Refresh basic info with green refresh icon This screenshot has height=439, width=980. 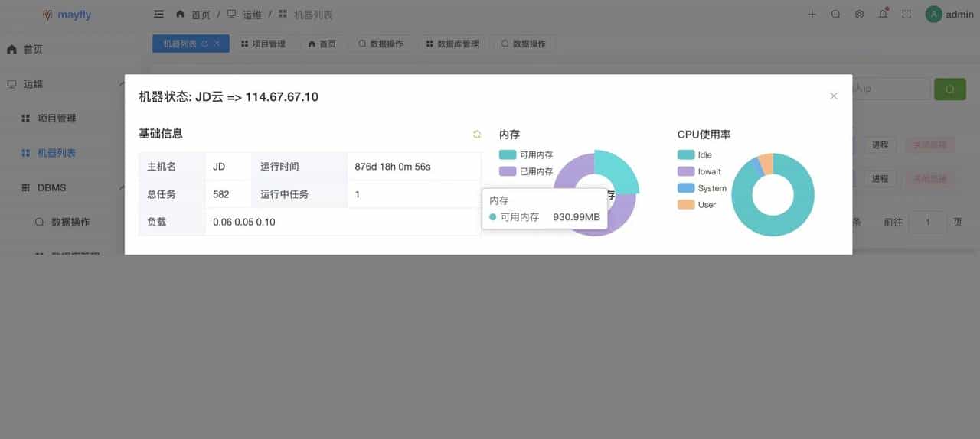pyautogui.click(x=477, y=135)
